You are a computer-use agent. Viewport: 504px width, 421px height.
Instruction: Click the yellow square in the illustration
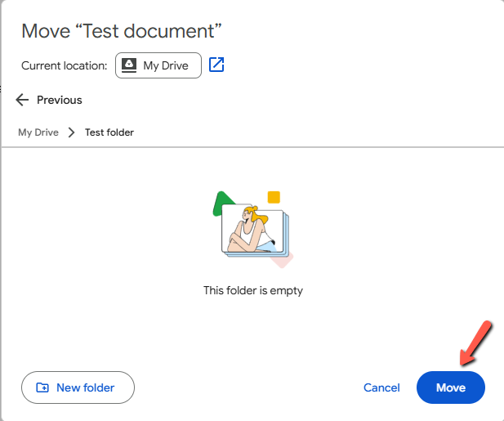[274, 197]
